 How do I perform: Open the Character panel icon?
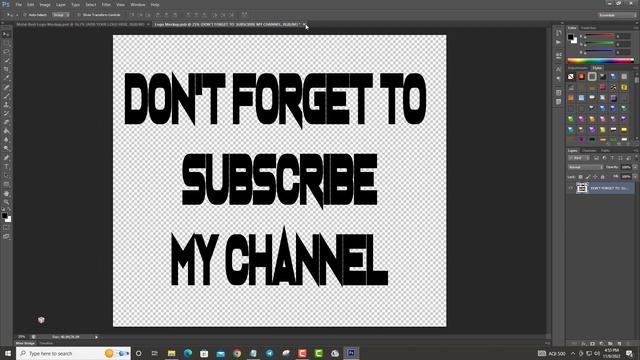(558, 69)
